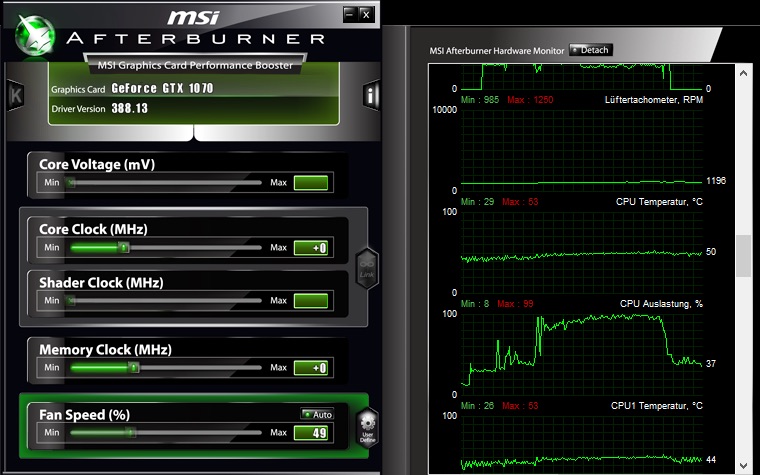
Task: Click the CPU Temperatur, °C graph label
Action: click(x=659, y=202)
